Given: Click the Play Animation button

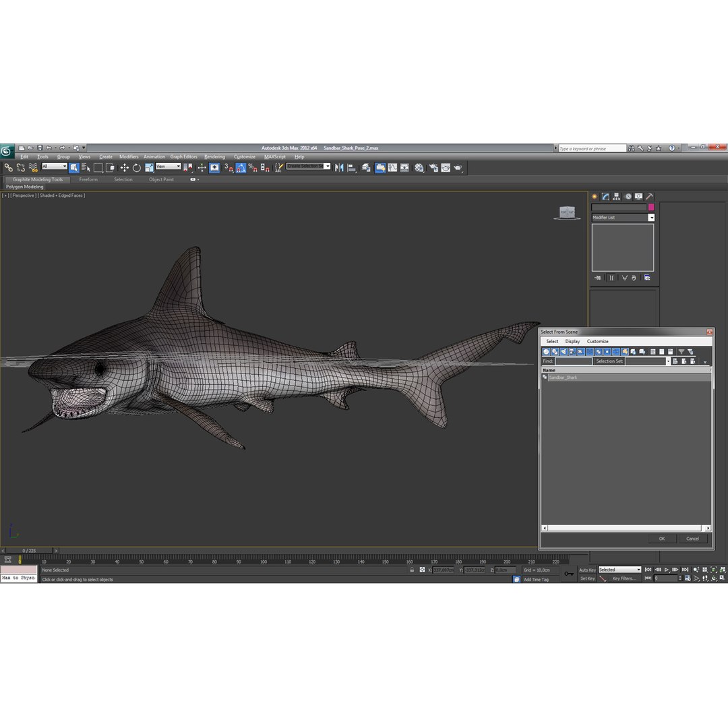Looking at the screenshot, I should (x=667, y=570).
